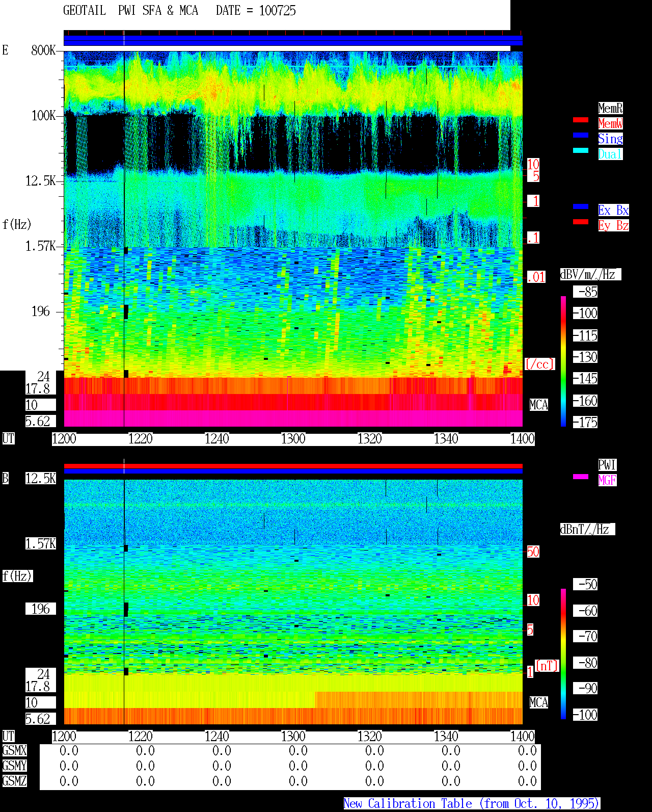Click the MemR legend label
Image resolution: width=652 pixels, height=812 pixels.
(x=610, y=108)
